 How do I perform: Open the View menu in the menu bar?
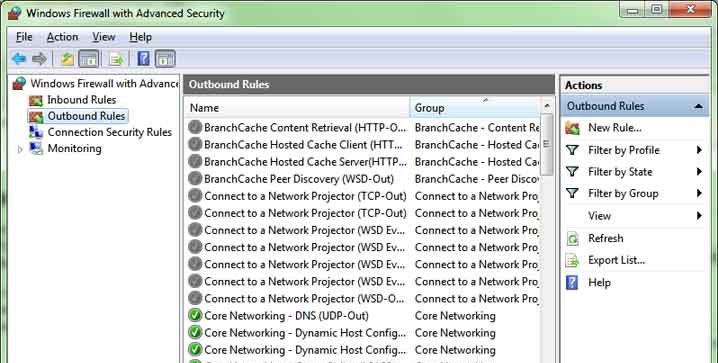point(103,37)
